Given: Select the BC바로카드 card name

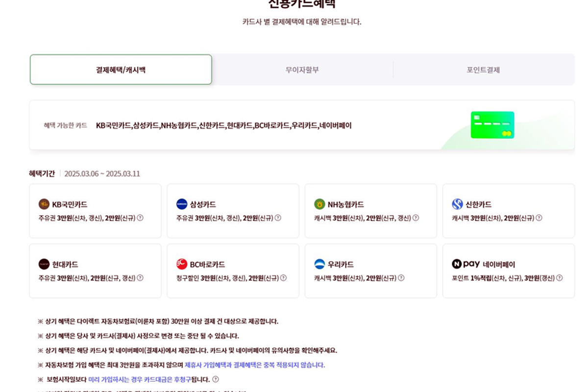Looking at the screenshot, I should pyautogui.click(x=208, y=264).
